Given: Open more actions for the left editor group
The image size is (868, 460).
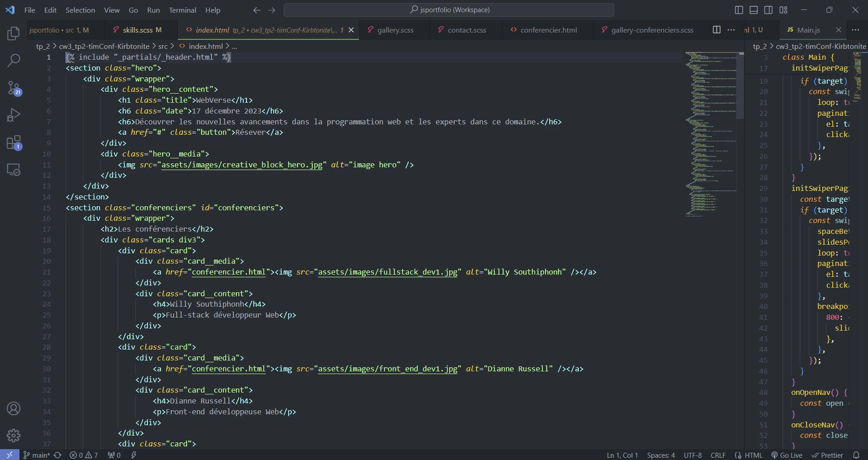Looking at the screenshot, I should [x=731, y=30].
